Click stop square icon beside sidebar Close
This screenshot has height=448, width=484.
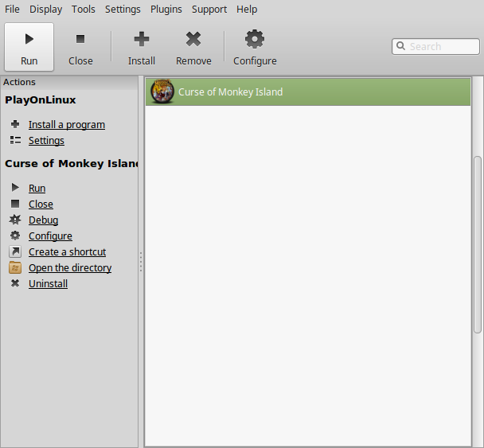[x=15, y=204]
